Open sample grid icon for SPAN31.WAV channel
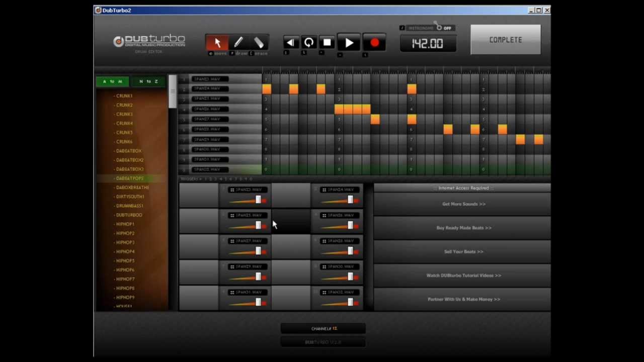This screenshot has height=362, width=644. [x=231, y=292]
